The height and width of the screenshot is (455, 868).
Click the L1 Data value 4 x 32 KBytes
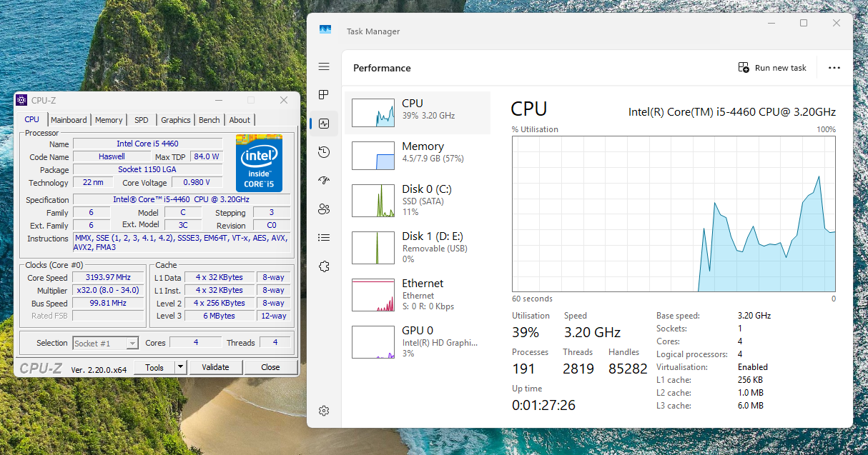pyautogui.click(x=220, y=277)
